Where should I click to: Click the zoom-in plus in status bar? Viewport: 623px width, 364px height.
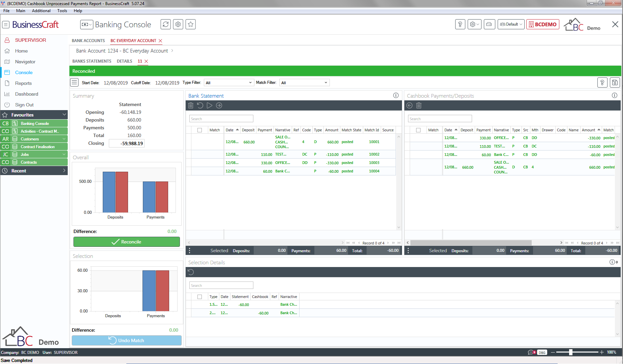[602, 352]
